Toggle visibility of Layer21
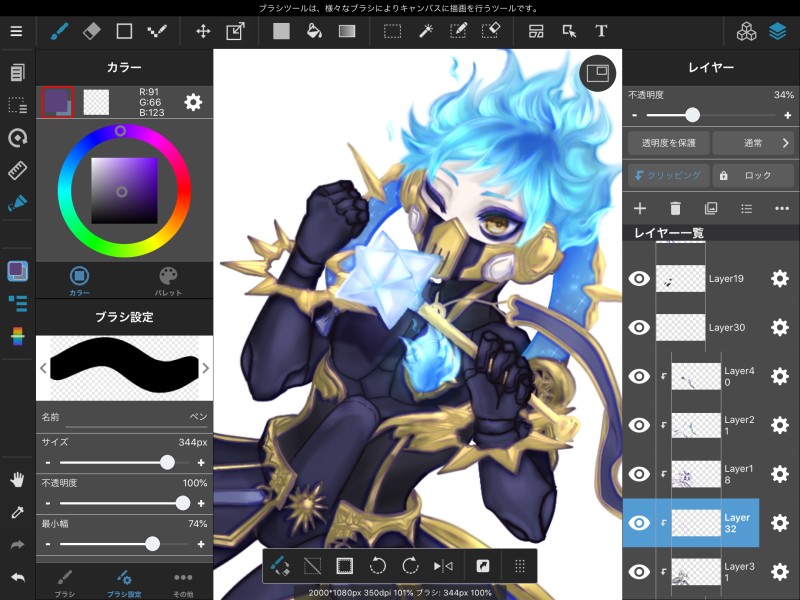800x600 pixels. pyautogui.click(x=639, y=425)
